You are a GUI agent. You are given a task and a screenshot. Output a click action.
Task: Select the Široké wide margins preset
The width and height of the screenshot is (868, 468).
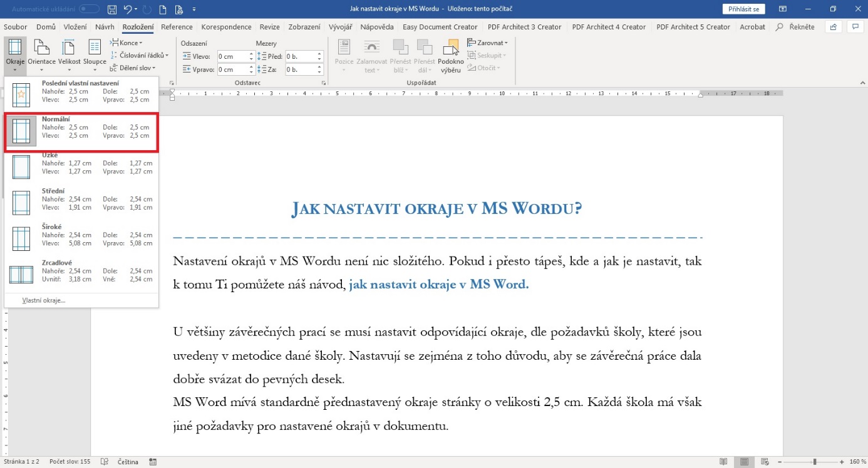coord(81,238)
